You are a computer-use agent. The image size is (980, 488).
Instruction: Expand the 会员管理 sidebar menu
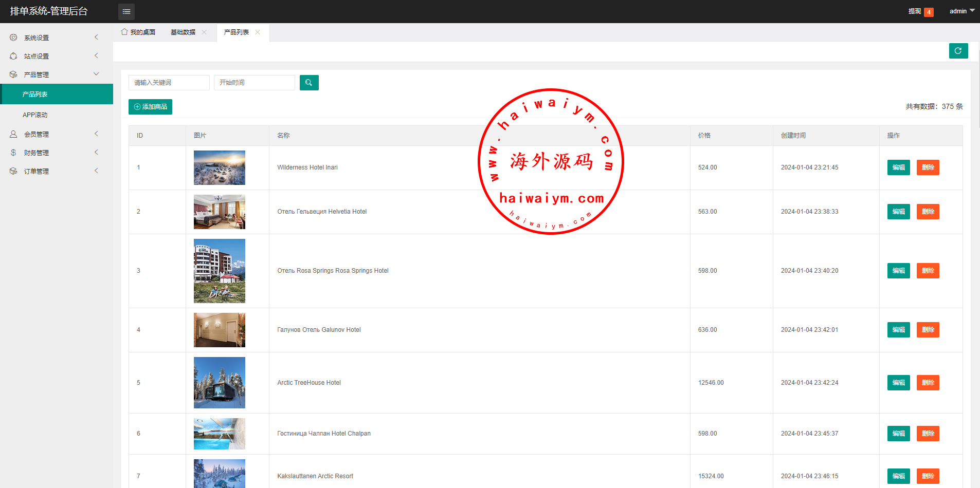pyautogui.click(x=54, y=134)
